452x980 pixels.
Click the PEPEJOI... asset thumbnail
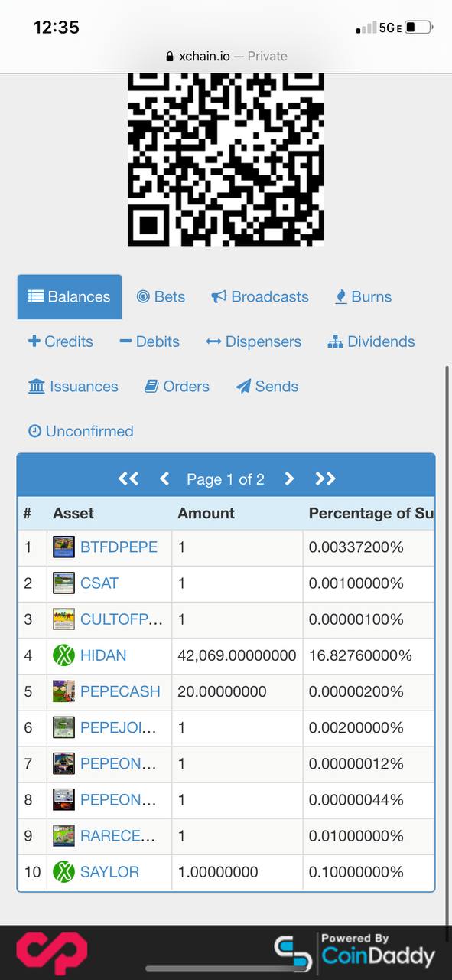coord(63,727)
